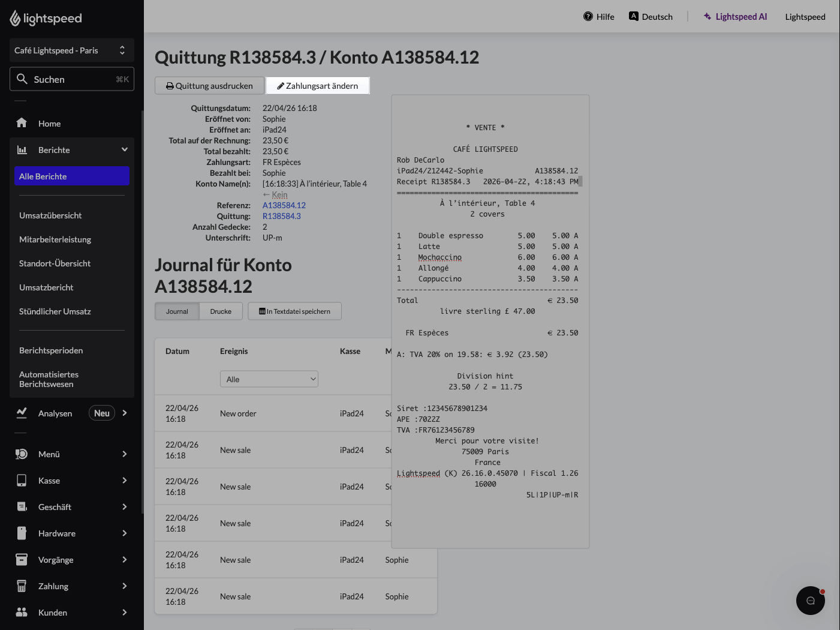Image resolution: width=840 pixels, height=630 pixels.
Task: Click the Deutsch language icon
Action: click(634, 16)
